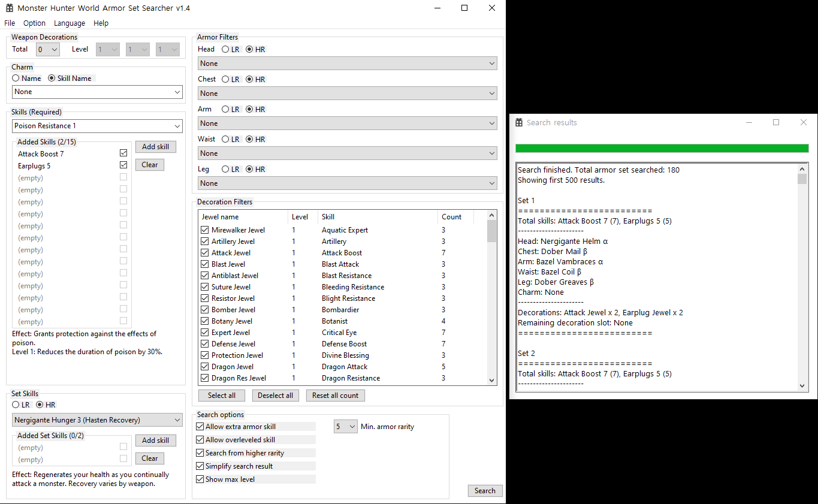
Task: Uncheck the Expert Jewel decoration
Action: 204,332
